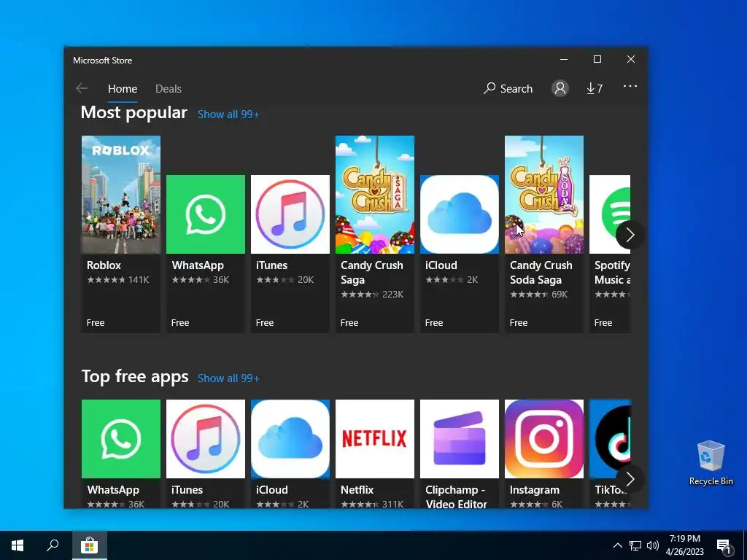The height and width of the screenshot is (560, 747).
Task: Click the taskbar search magnifier
Action: pyautogui.click(x=53, y=545)
